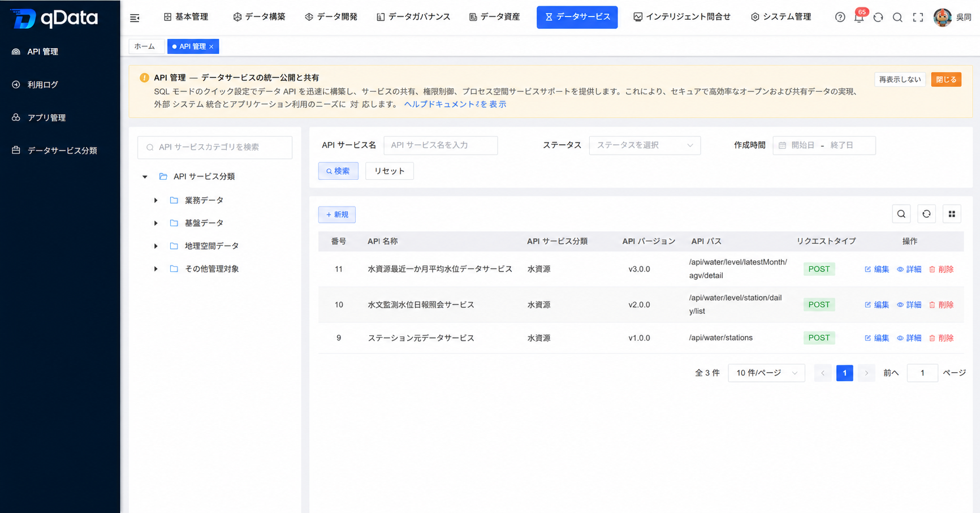Delete the ステーション元データサービス row

[941, 338]
